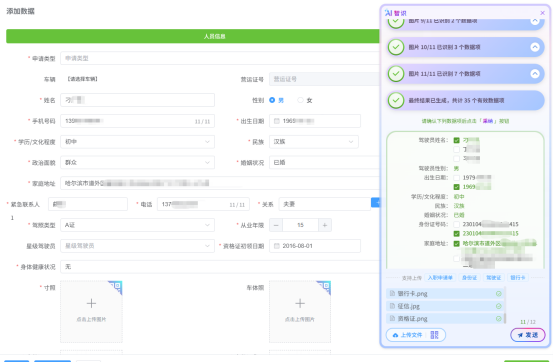This screenshot has width=553, height=363.
Task: Select the 银行卡.png file row
Action: [x=445, y=294]
